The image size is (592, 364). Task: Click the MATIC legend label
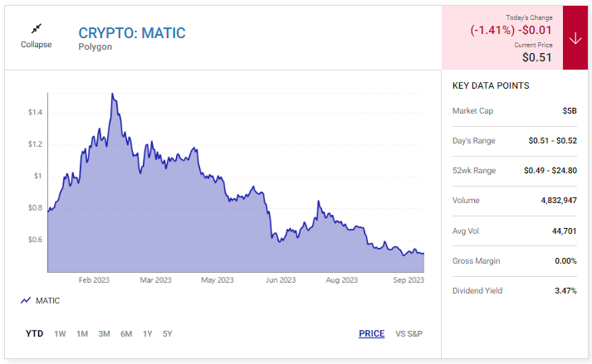point(49,301)
